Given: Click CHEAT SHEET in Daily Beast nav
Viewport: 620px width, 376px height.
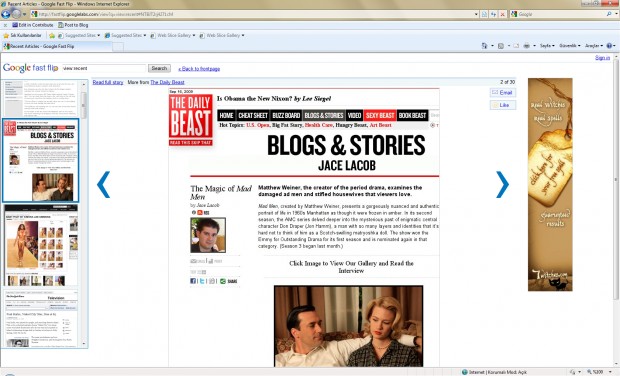Looking at the screenshot, I should pos(253,115).
